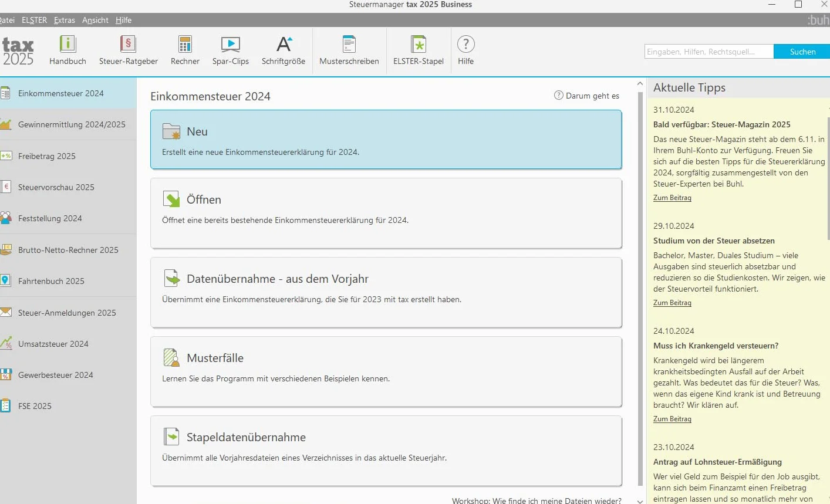Screen dimensions: 830x504
Task: Click the search field 'Eingaben, Hilfen, Rechtsquell...'
Action: tap(709, 52)
